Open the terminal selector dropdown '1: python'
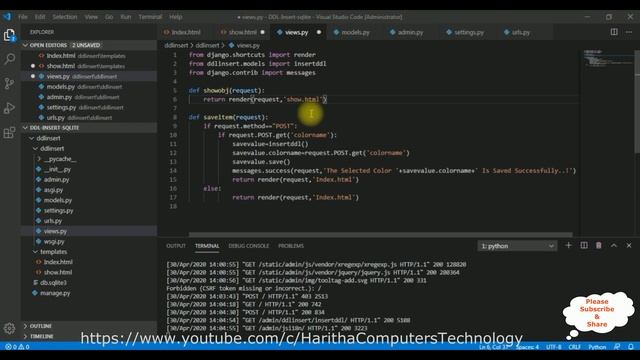 (x=517, y=246)
